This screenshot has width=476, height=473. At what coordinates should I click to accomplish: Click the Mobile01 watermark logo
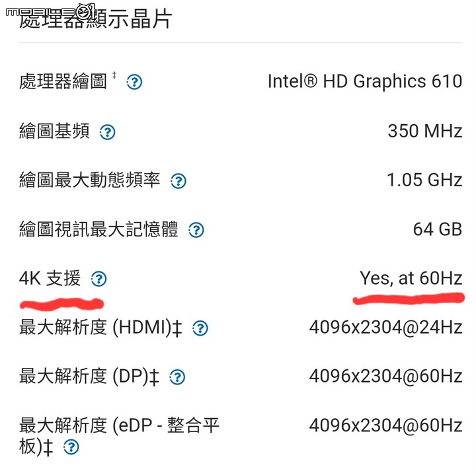tap(50, 12)
